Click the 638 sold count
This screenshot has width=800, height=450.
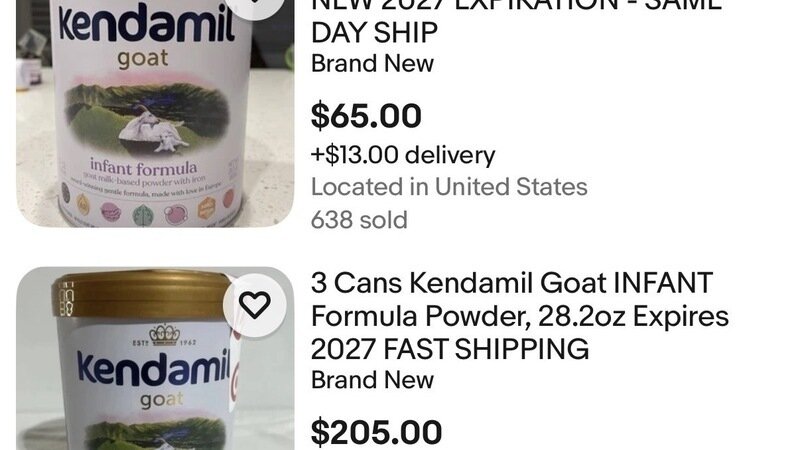click(359, 219)
